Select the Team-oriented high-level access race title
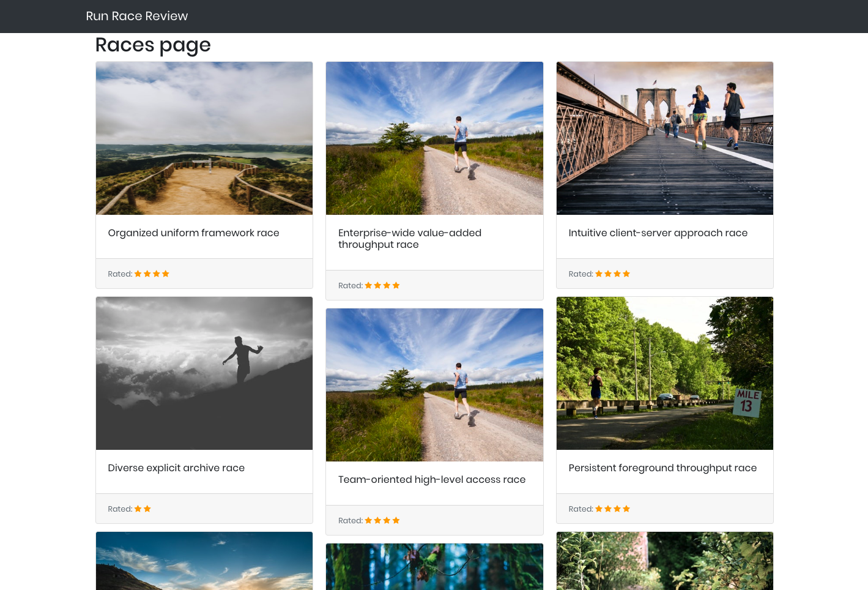Viewport: 868px width, 590px height. pyautogui.click(x=432, y=480)
